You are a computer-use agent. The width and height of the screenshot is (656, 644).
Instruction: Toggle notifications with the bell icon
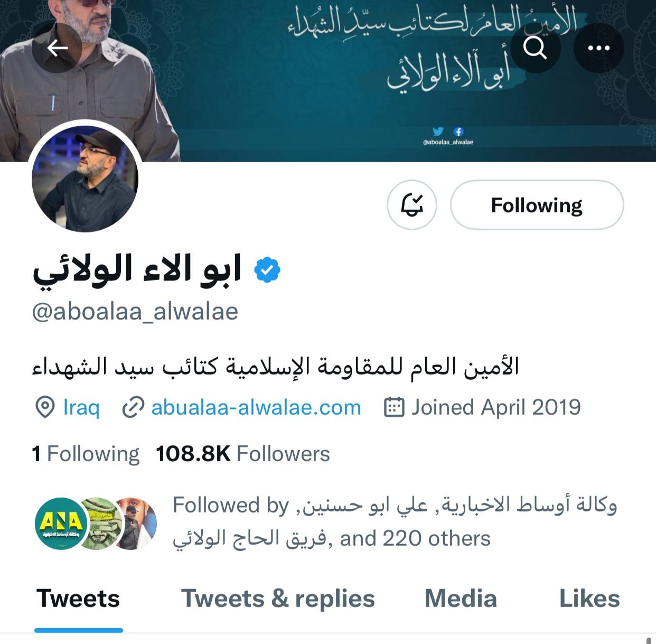pos(412,205)
